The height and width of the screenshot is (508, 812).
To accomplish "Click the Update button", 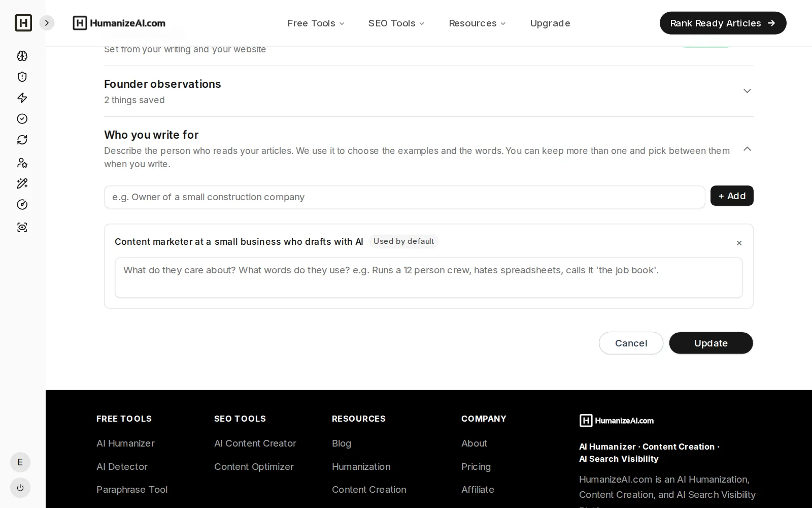I will click(x=711, y=343).
